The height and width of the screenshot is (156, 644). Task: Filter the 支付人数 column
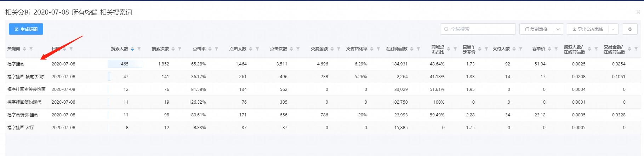521,49
